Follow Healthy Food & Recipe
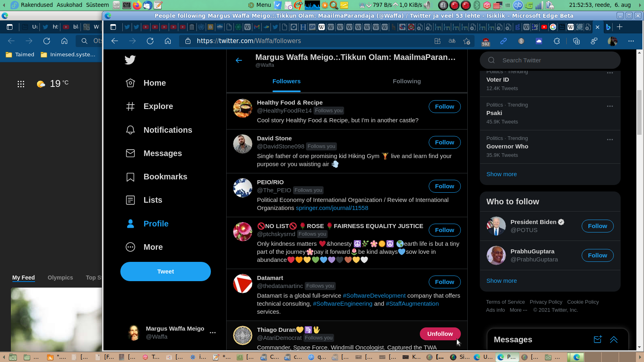644x362 pixels. click(x=444, y=107)
